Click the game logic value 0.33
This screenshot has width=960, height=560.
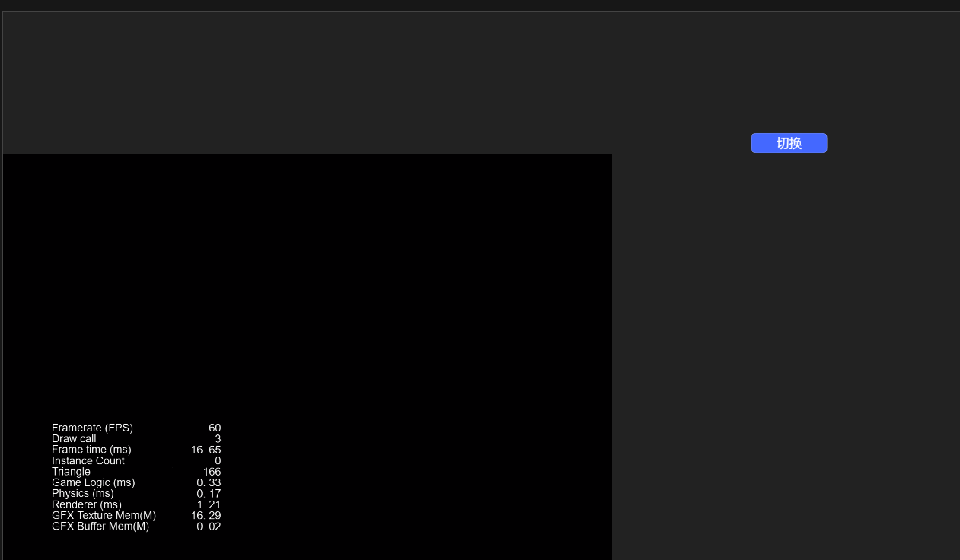click(x=209, y=482)
